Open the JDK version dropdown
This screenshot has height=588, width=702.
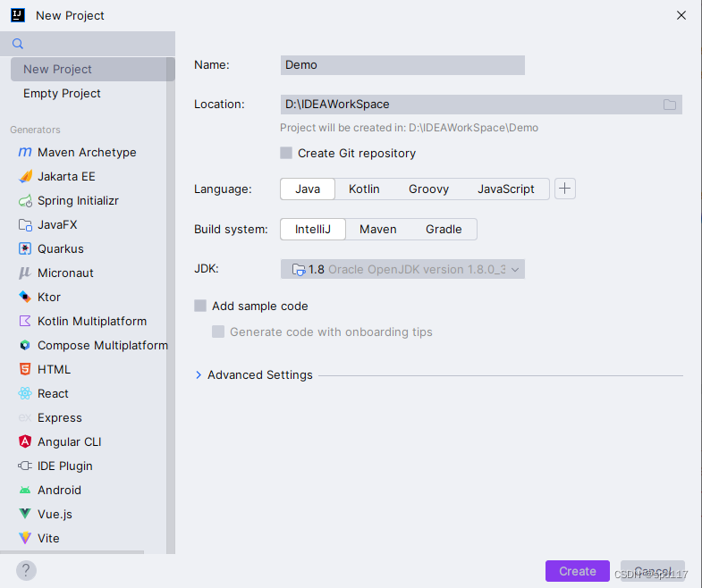(402, 269)
